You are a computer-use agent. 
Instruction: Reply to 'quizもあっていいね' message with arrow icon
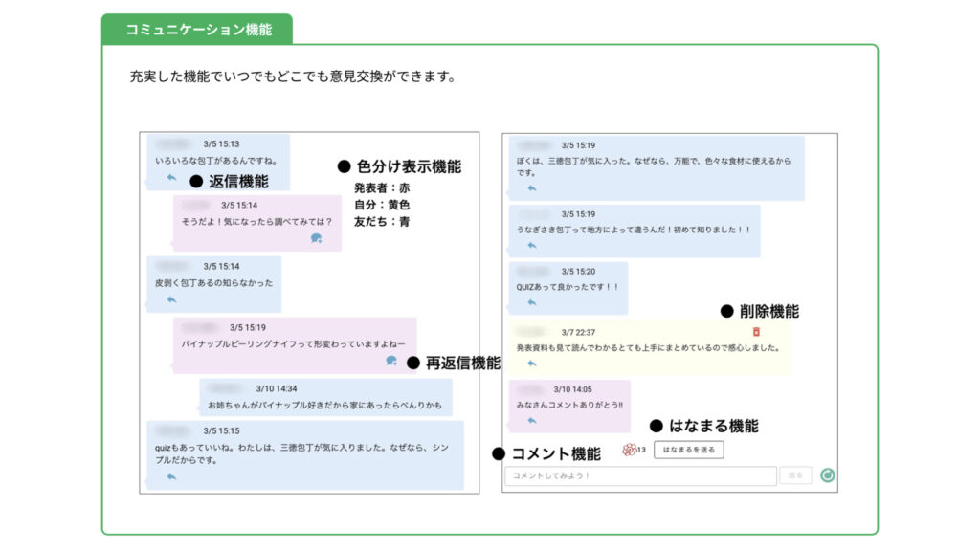[x=171, y=476]
